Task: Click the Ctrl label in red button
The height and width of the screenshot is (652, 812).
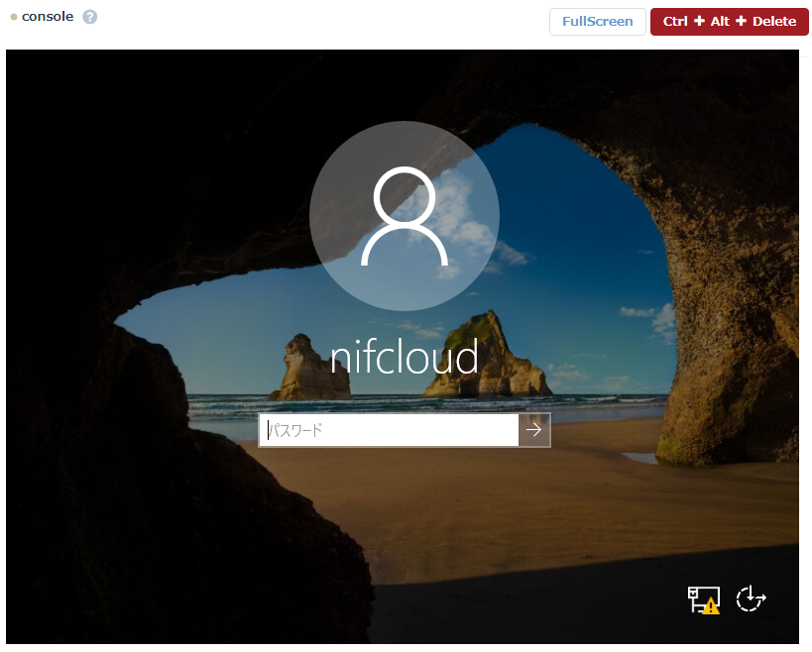Action: pos(675,22)
